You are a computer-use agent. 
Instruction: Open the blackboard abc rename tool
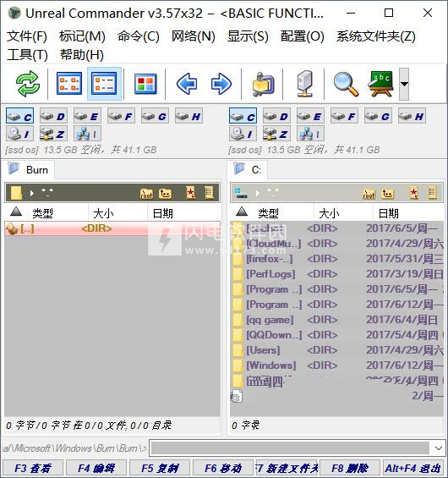(380, 84)
